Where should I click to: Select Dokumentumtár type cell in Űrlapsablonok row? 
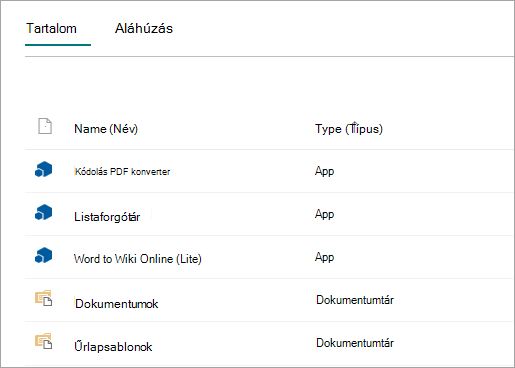click(x=355, y=343)
